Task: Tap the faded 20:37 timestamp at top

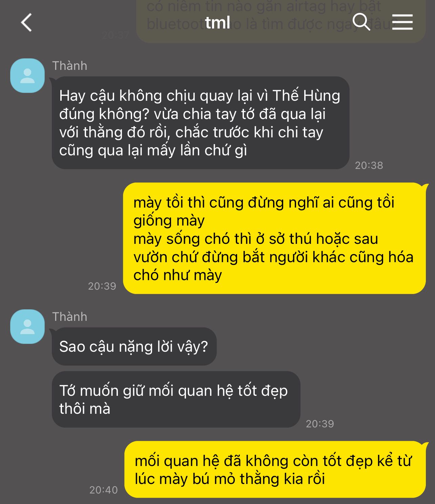Action: coord(116,35)
